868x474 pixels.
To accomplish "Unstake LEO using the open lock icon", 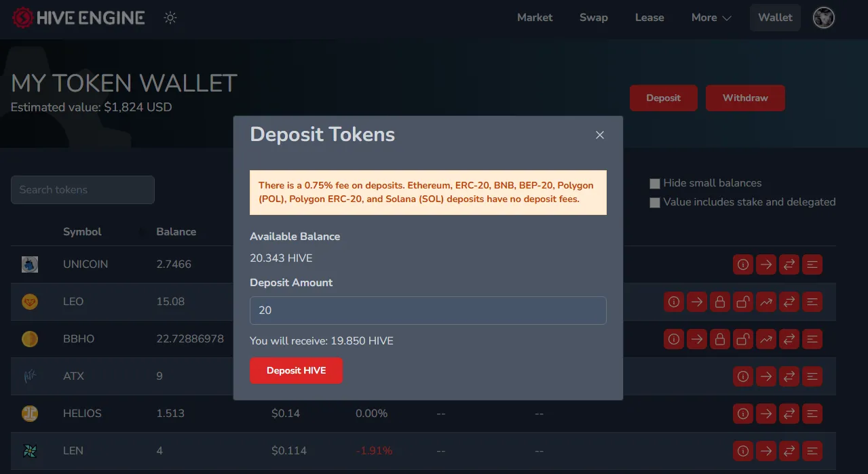I will coord(743,302).
